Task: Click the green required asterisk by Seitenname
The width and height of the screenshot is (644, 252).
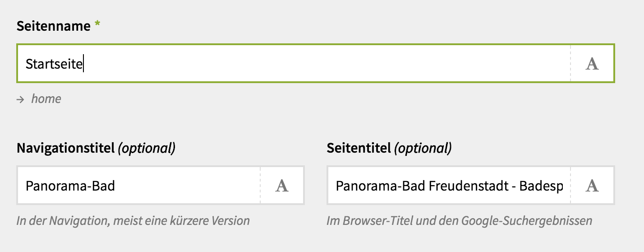Action: [x=97, y=26]
